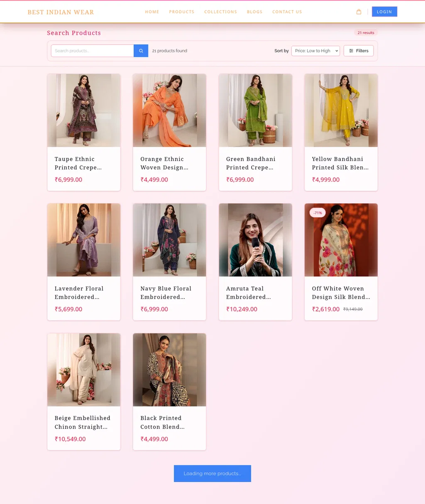The height and width of the screenshot is (504, 425).
Task: Open the Products menu item
Action: (x=181, y=12)
